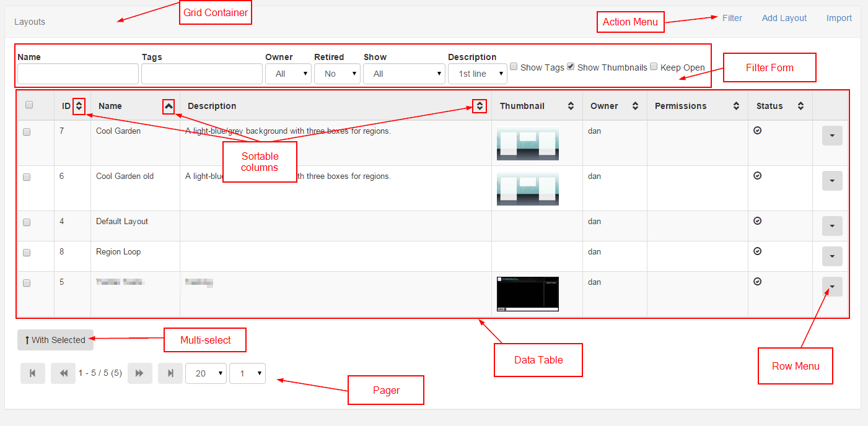Sort by Name column caret icon
This screenshot has width=868, height=426.
(x=169, y=106)
